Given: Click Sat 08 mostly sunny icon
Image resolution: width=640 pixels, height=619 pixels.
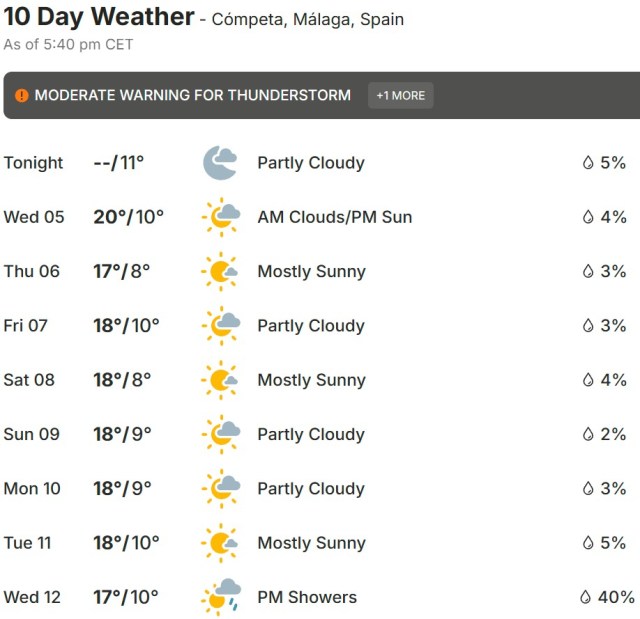Looking at the screenshot, I should (x=220, y=380).
